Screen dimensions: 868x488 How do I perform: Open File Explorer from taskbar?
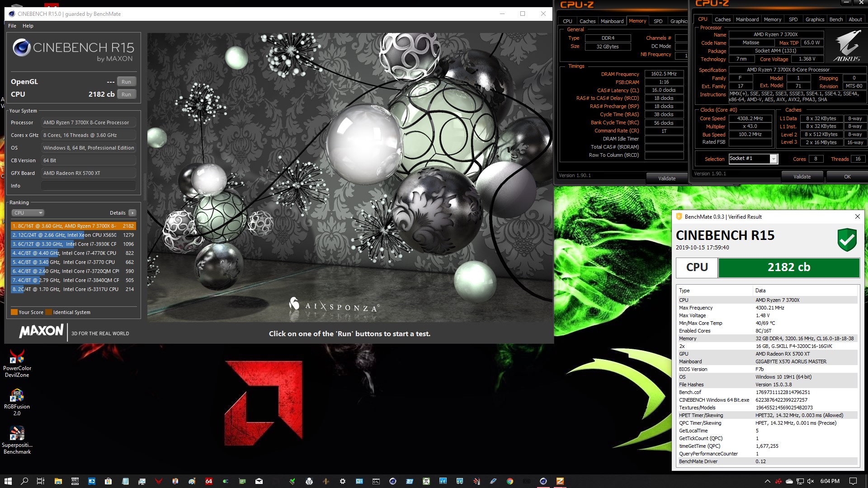tap(58, 481)
